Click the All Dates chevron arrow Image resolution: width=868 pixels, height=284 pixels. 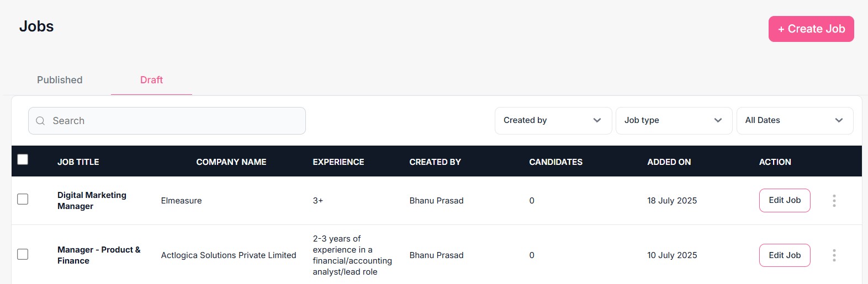click(839, 120)
